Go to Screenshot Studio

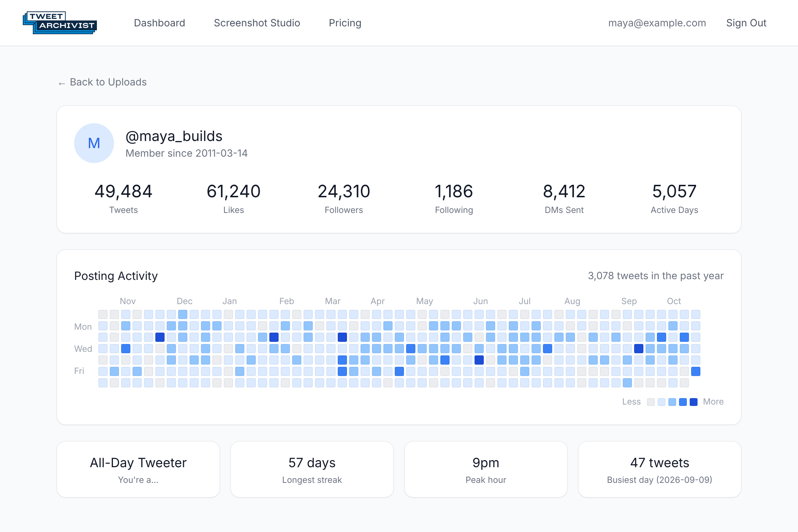[x=257, y=23]
